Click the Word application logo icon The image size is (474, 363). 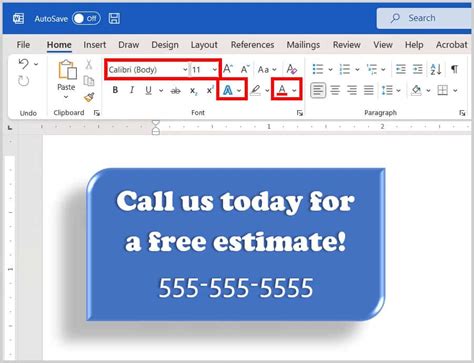[x=18, y=18]
